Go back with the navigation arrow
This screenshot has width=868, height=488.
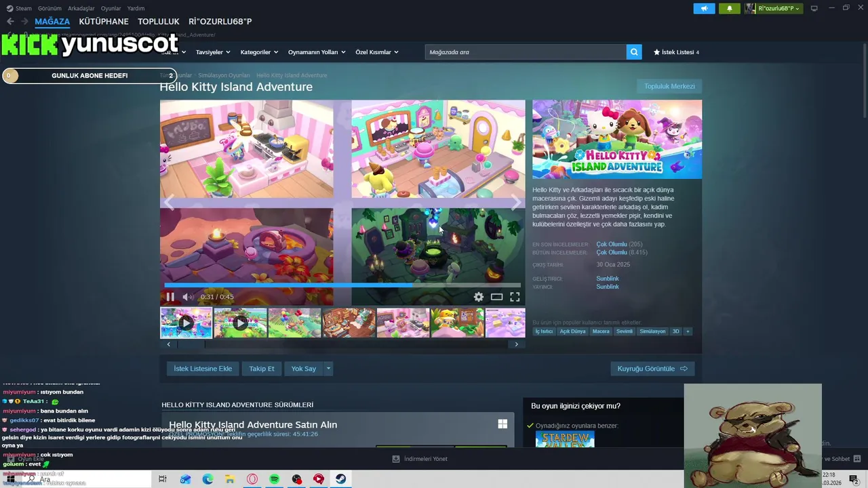10,22
